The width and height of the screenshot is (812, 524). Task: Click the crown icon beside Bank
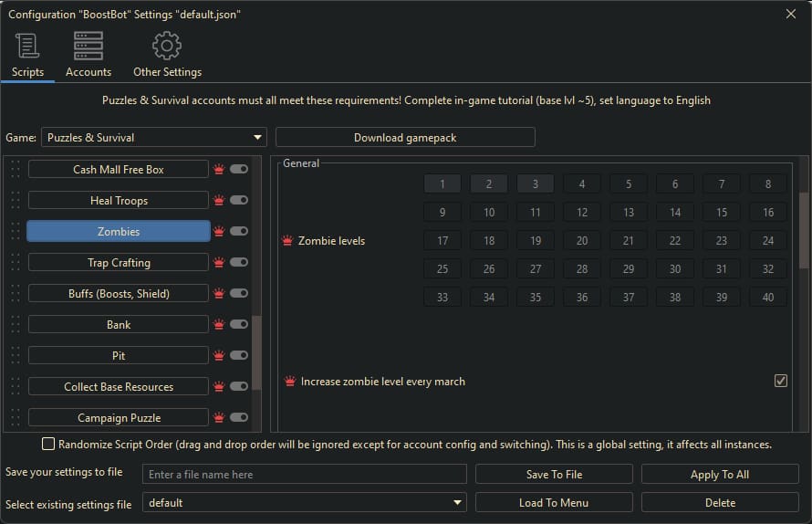(x=219, y=325)
